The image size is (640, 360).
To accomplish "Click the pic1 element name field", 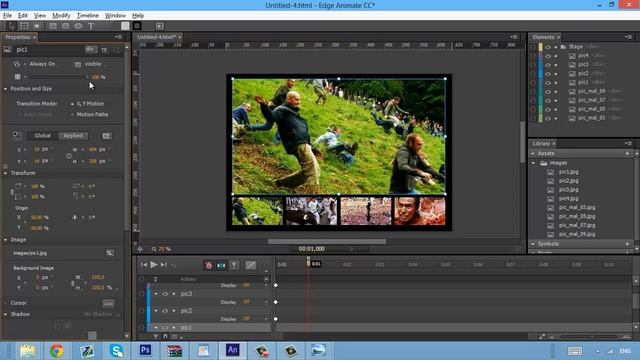I will [x=49, y=50].
